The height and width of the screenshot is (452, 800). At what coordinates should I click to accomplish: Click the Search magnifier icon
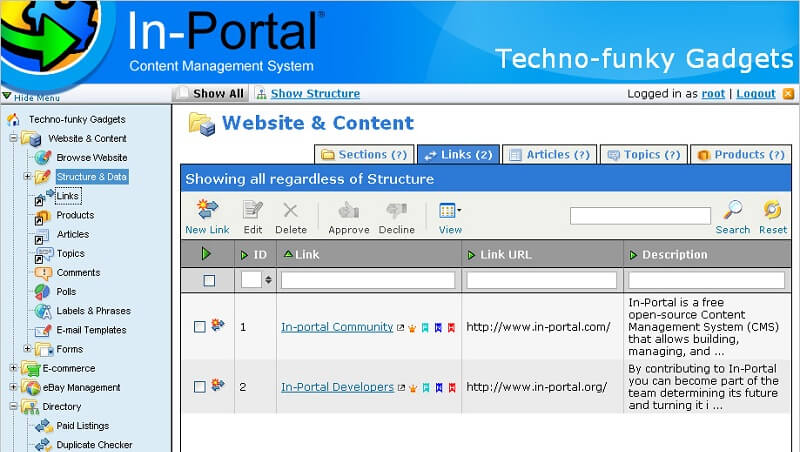(x=733, y=209)
